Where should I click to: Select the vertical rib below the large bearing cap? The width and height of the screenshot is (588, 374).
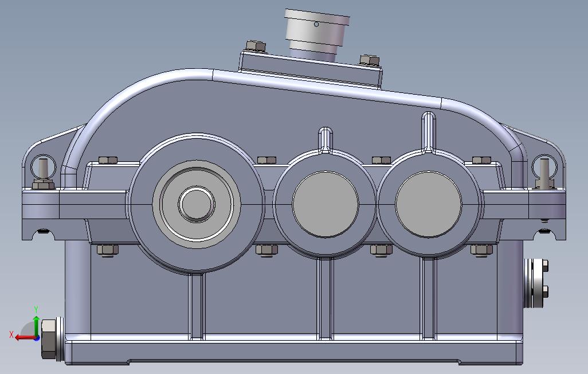pyautogui.click(x=197, y=306)
